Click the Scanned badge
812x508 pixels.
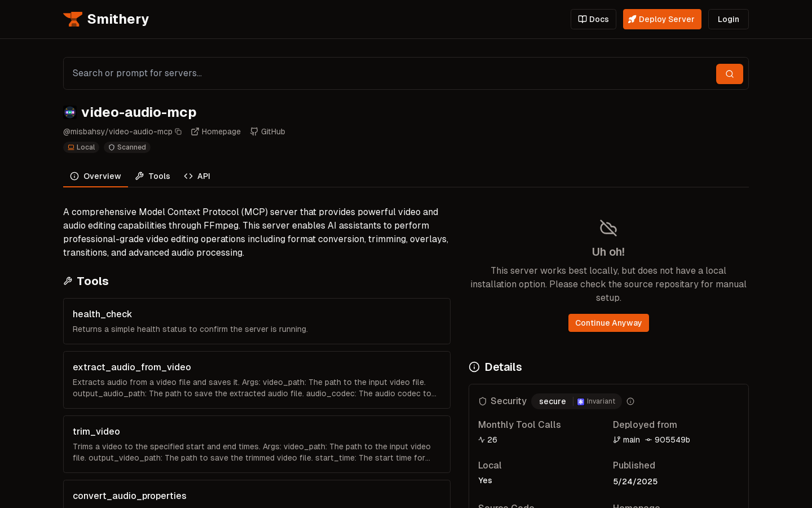click(127, 147)
